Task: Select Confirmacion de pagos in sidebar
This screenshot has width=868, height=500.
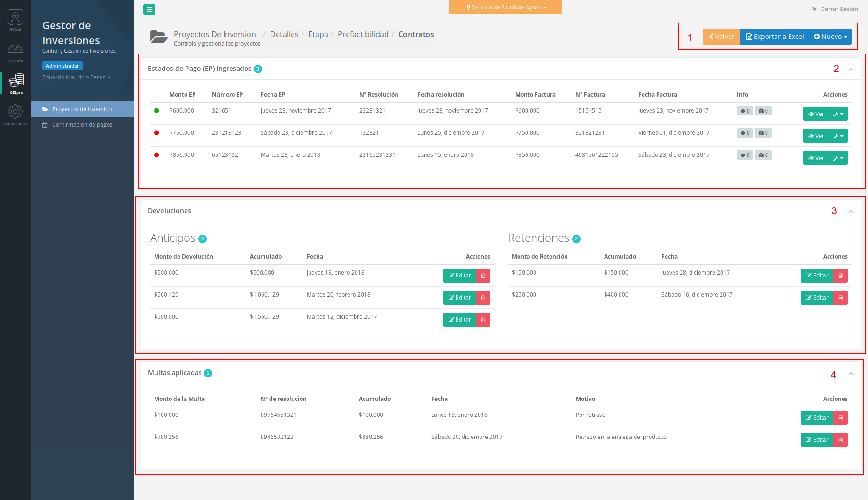Action: coord(82,125)
